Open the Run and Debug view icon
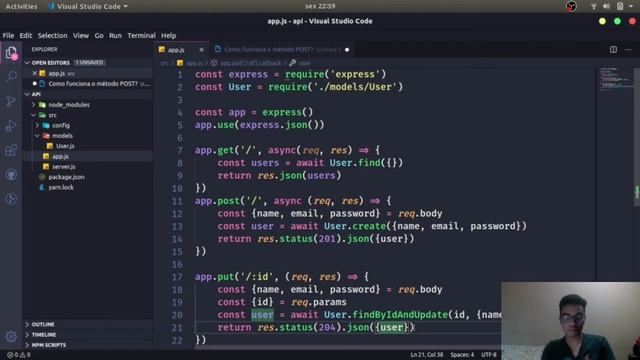This screenshot has height=360, width=640. click(x=11, y=126)
